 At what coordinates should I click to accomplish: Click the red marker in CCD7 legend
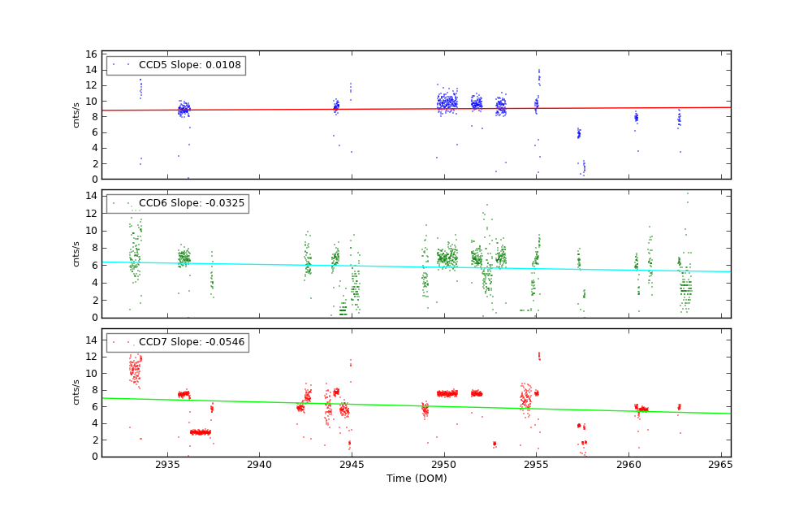[120, 342]
